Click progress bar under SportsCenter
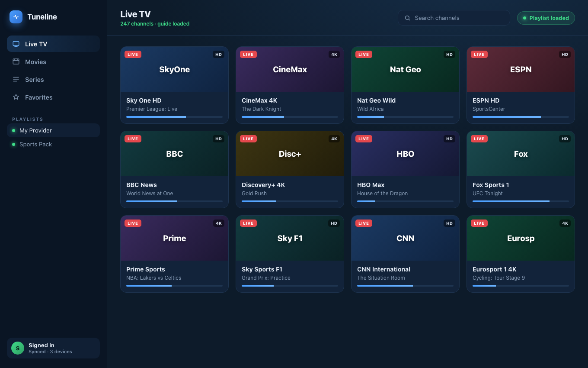The image size is (588, 368). pos(521,117)
